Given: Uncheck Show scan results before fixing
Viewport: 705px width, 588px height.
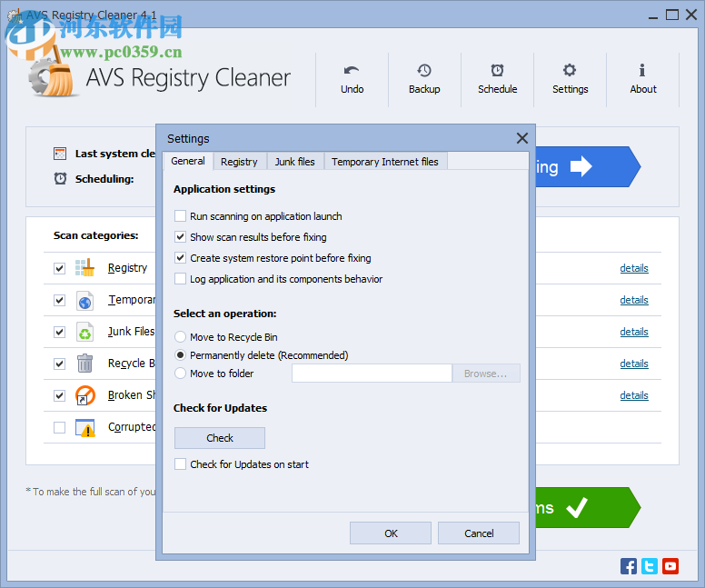Looking at the screenshot, I should point(180,236).
